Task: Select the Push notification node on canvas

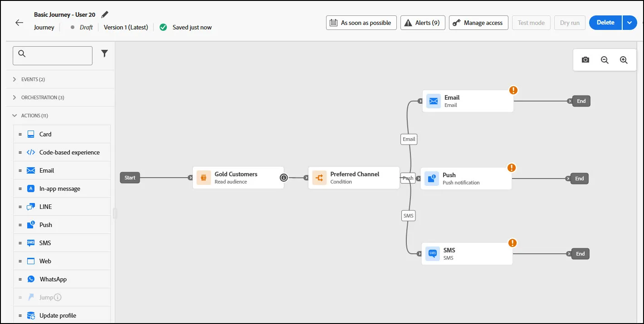Action: [x=466, y=179]
